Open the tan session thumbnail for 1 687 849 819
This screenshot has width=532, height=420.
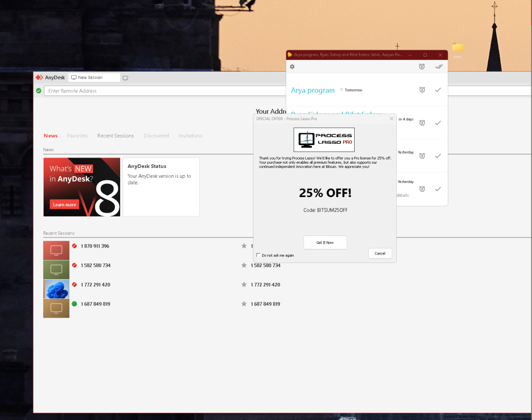(x=56, y=308)
